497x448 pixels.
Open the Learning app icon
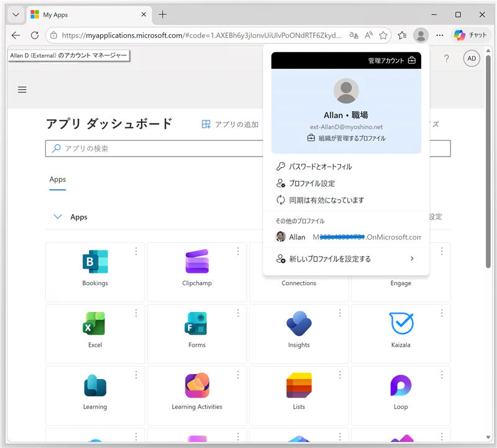pyautogui.click(x=95, y=385)
